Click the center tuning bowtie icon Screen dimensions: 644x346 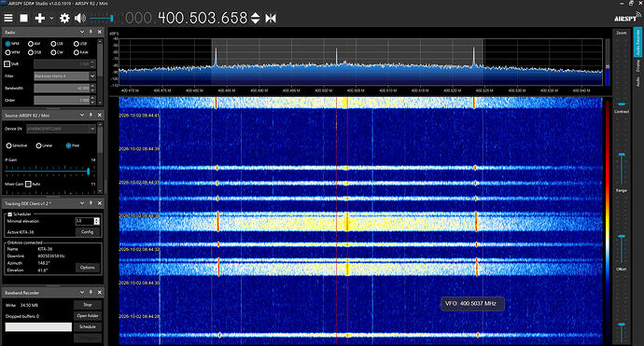coord(271,18)
